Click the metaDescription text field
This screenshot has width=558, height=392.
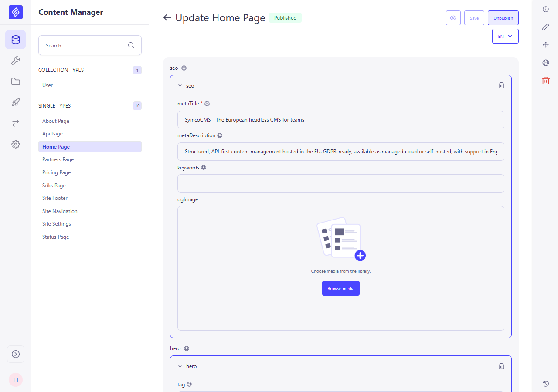coord(341,152)
